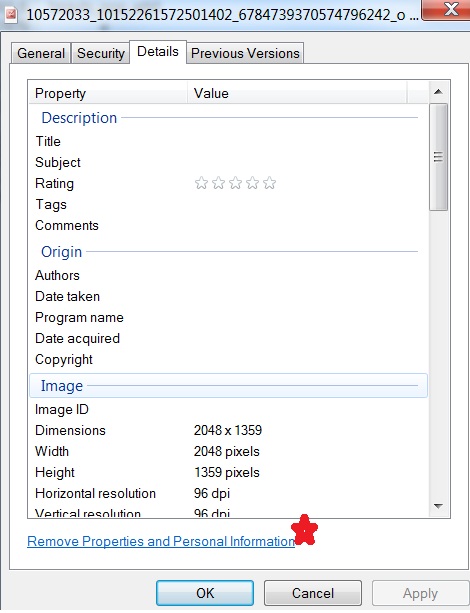Viewport: 470px width, 613px height.
Task: Click the file icon in title bar
Action: pos(11,14)
